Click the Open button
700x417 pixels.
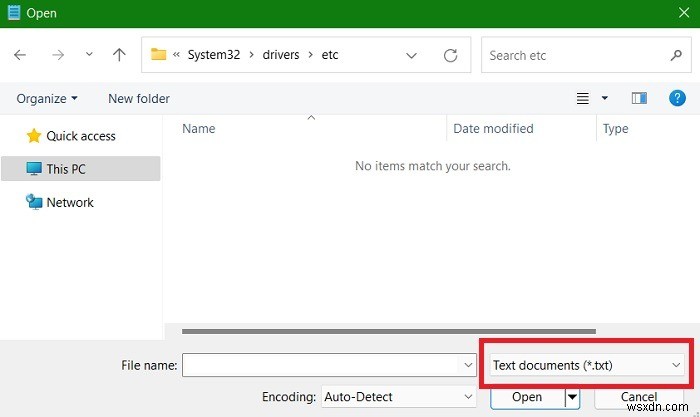click(527, 397)
